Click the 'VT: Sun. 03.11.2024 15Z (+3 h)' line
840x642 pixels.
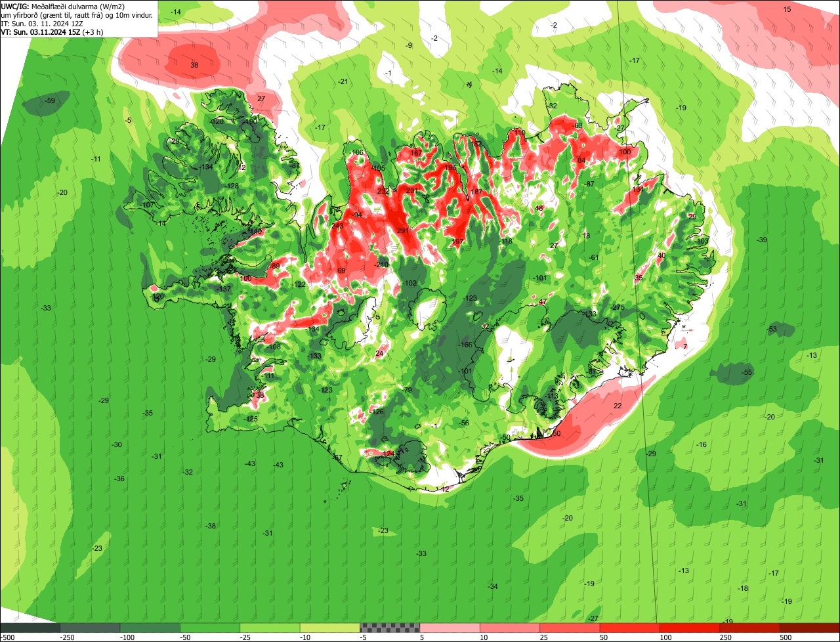tap(52, 32)
